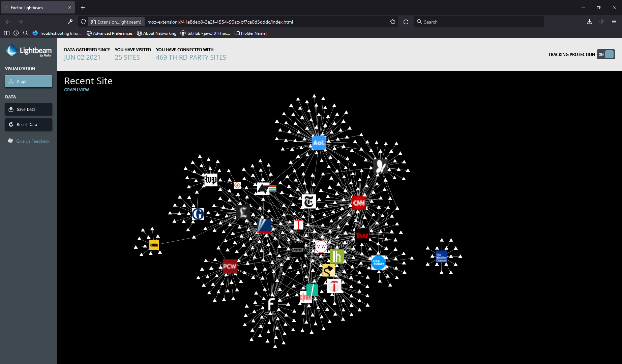The image size is (622, 364).
Task: Click the 25 SITES visited count
Action: tap(127, 57)
